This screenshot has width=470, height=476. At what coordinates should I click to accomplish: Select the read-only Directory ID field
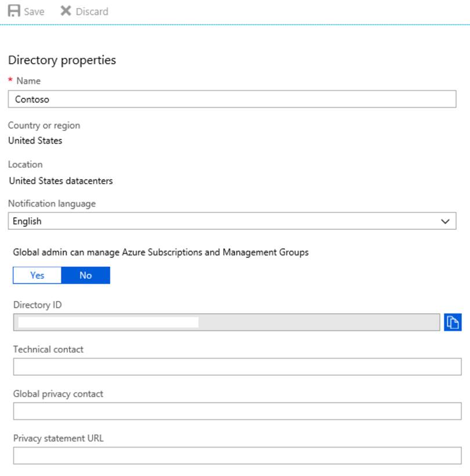(226, 323)
